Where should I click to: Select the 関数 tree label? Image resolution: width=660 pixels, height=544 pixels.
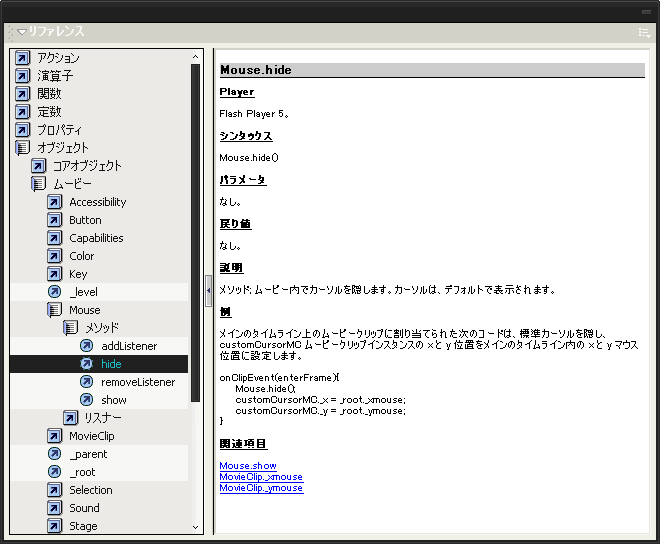pyautogui.click(x=49, y=93)
